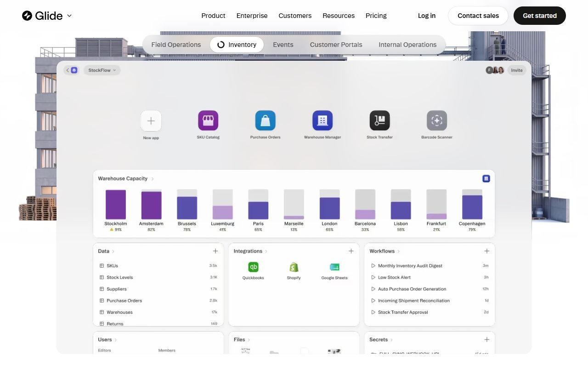588x368 pixels.
Task: Click the Contact sales button
Action: (x=478, y=16)
